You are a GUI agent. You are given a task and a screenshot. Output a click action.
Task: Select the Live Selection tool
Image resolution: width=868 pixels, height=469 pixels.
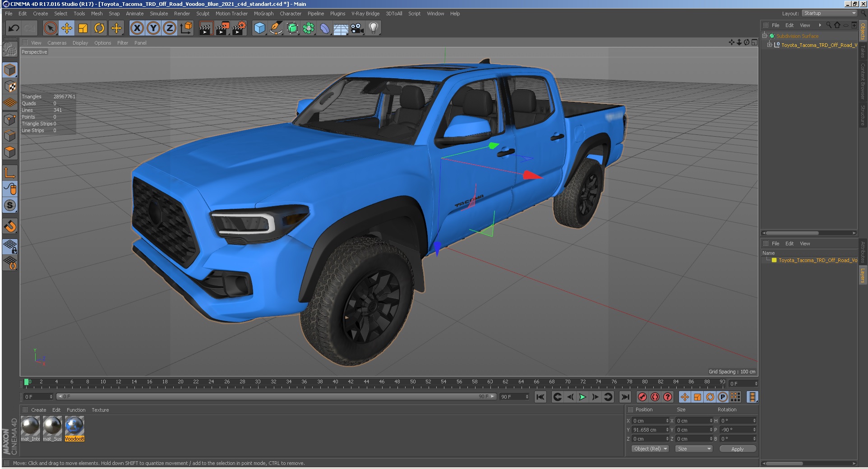[51, 28]
